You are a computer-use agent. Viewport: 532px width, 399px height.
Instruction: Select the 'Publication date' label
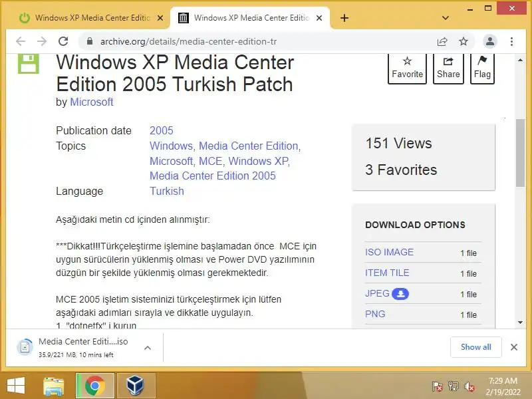pos(94,130)
